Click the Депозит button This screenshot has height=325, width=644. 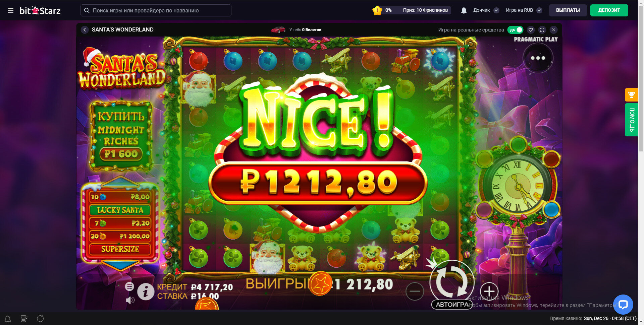(x=609, y=10)
